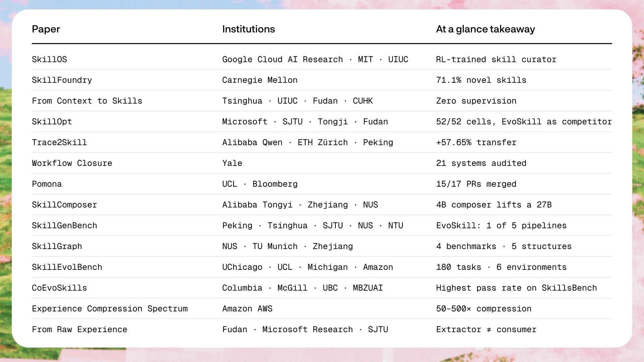The height and width of the screenshot is (362, 644).
Task: Click the 'Institutions' column header
Action: [x=249, y=29]
